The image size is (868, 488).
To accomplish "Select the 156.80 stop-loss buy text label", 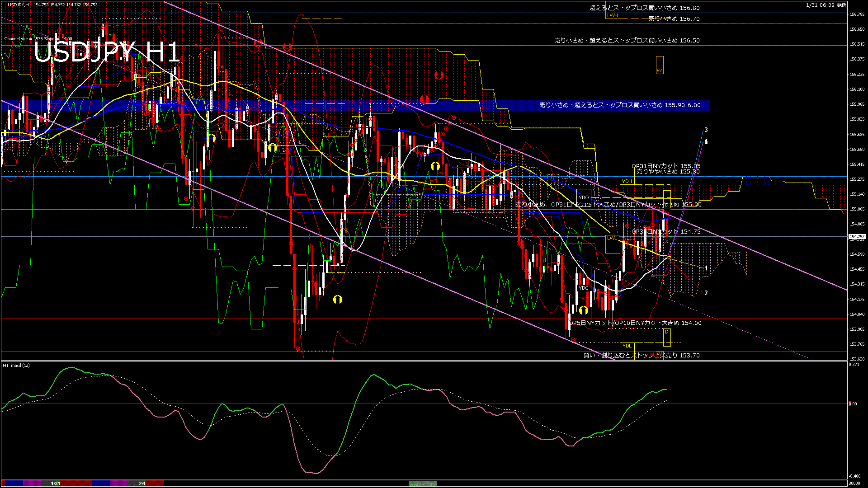I will click(644, 8).
